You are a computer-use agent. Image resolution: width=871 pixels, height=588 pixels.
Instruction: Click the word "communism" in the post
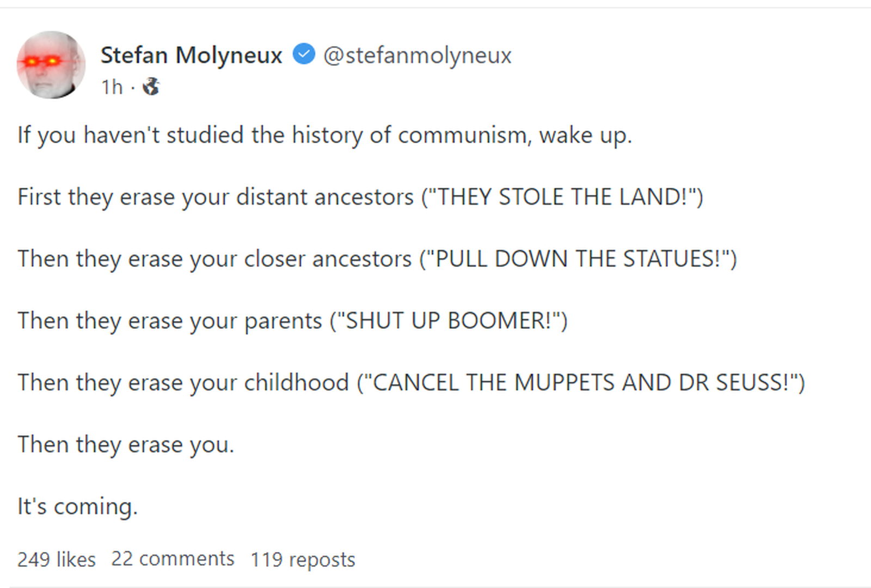tap(463, 135)
